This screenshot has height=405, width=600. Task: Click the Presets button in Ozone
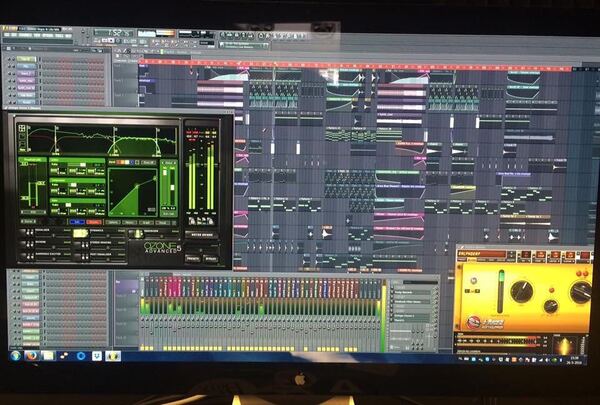coord(193,258)
